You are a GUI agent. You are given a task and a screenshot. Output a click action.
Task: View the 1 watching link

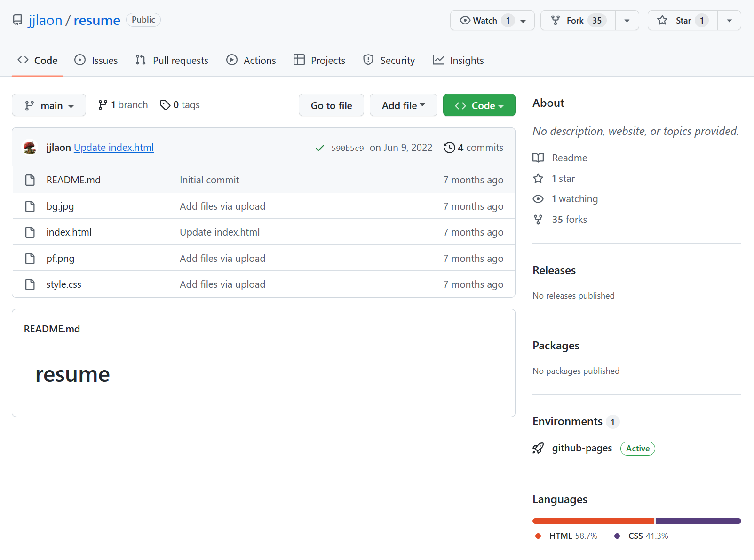click(x=575, y=199)
